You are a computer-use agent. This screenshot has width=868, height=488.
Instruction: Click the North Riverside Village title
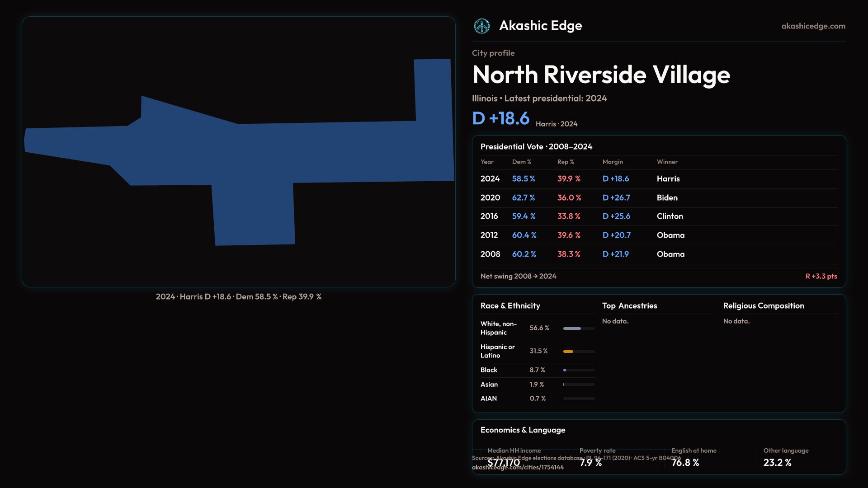(x=601, y=75)
